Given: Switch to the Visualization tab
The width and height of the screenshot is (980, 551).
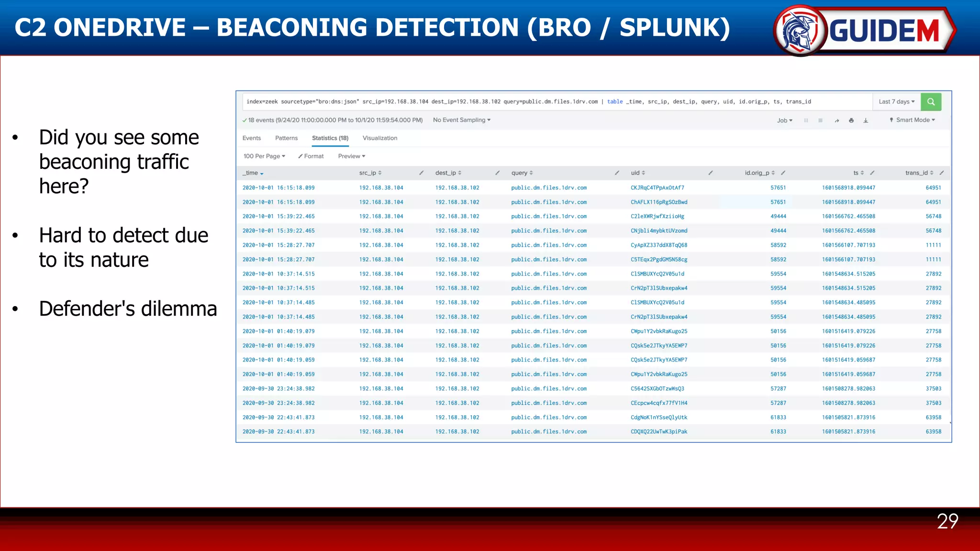Looking at the screenshot, I should coord(380,138).
